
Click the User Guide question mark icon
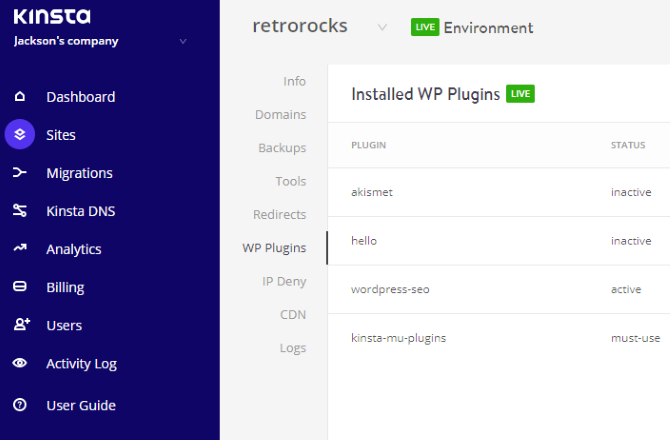pos(20,405)
